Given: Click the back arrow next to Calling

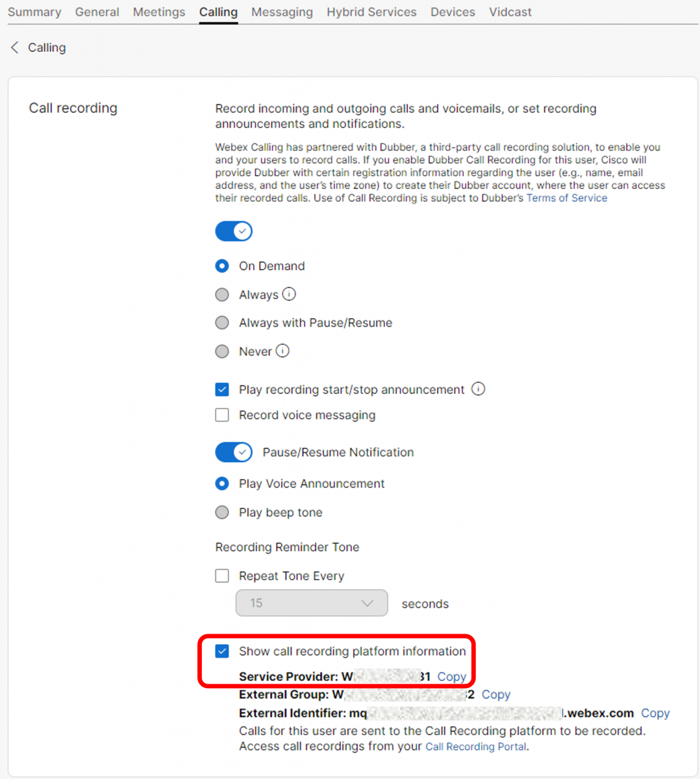Looking at the screenshot, I should pyautogui.click(x=15, y=47).
